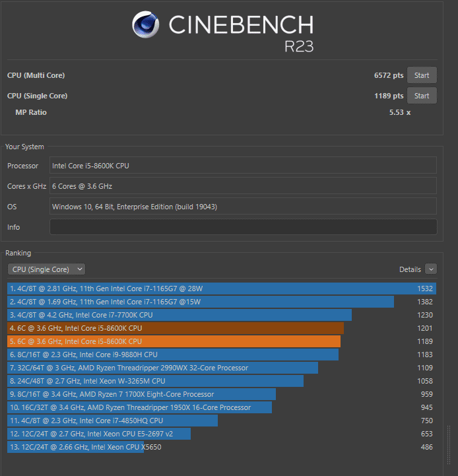The image size is (458, 476).
Task: Select the 6572 pts multi core score
Action: coord(389,75)
